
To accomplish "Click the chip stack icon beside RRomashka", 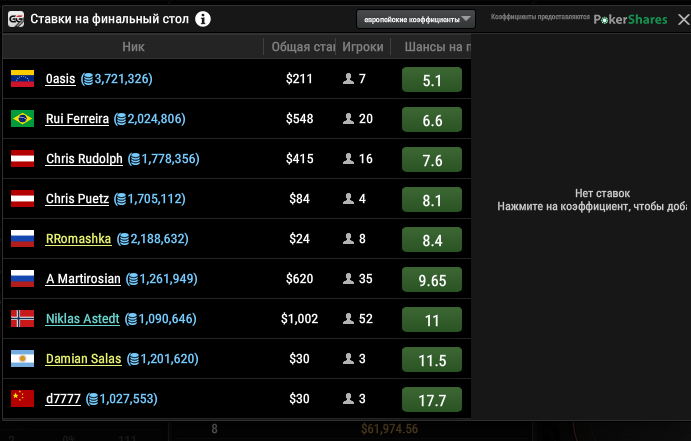I will 123,239.
